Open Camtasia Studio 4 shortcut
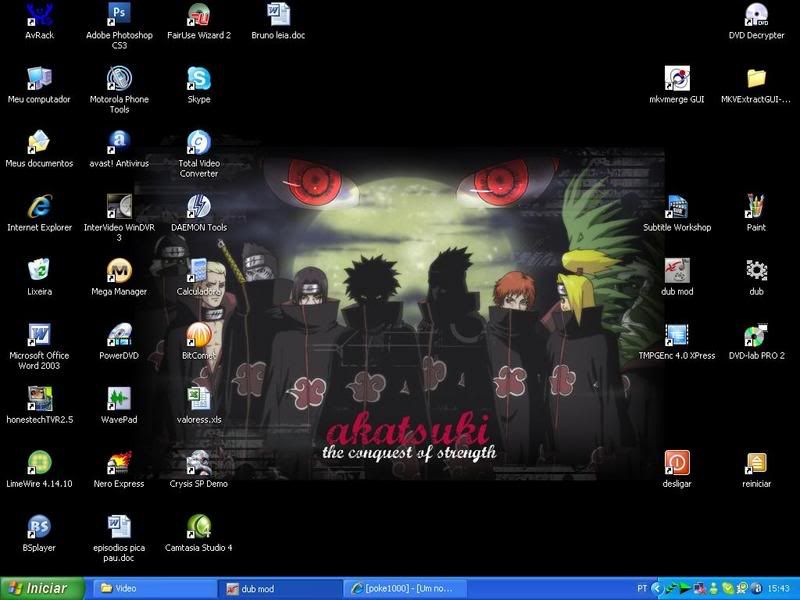 point(199,527)
